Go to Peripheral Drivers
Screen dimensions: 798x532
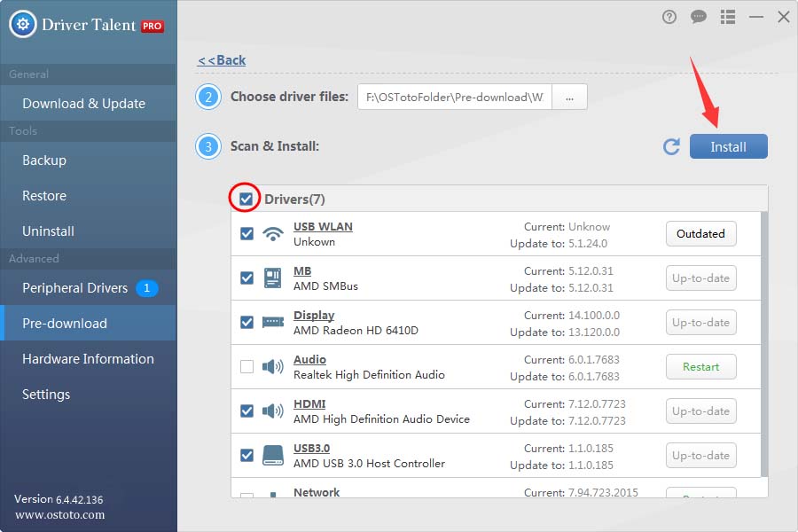[88, 288]
